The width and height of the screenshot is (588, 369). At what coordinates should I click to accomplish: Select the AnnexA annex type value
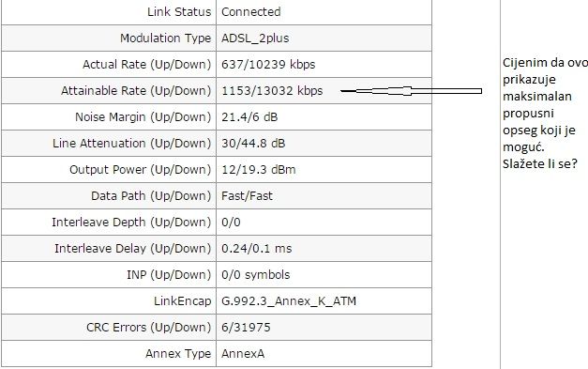[243, 354]
